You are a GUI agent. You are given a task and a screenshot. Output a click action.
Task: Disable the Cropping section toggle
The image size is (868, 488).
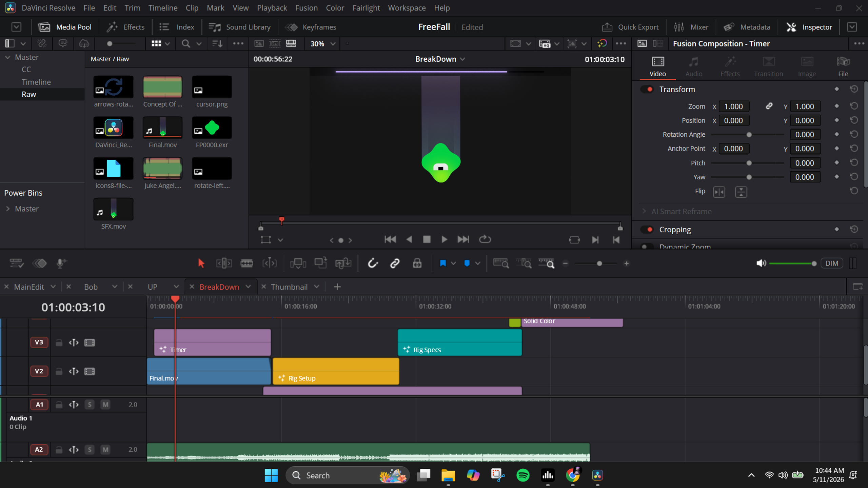647,230
